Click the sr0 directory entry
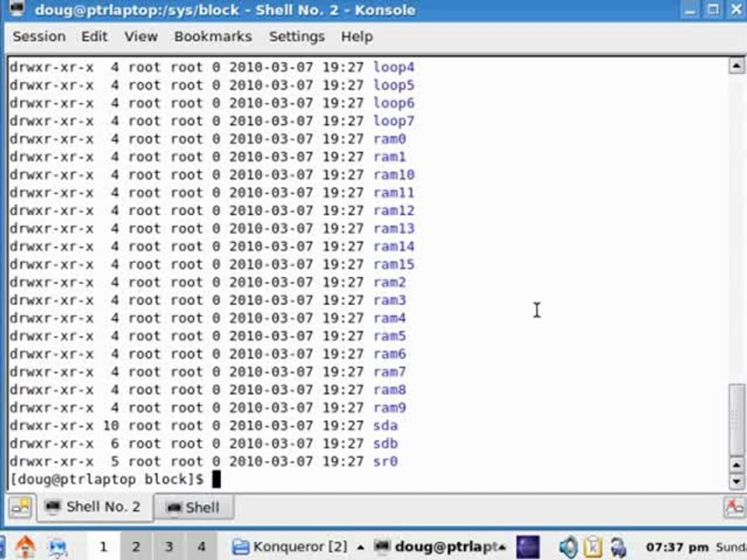The image size is (747, 560). (385, 462)
